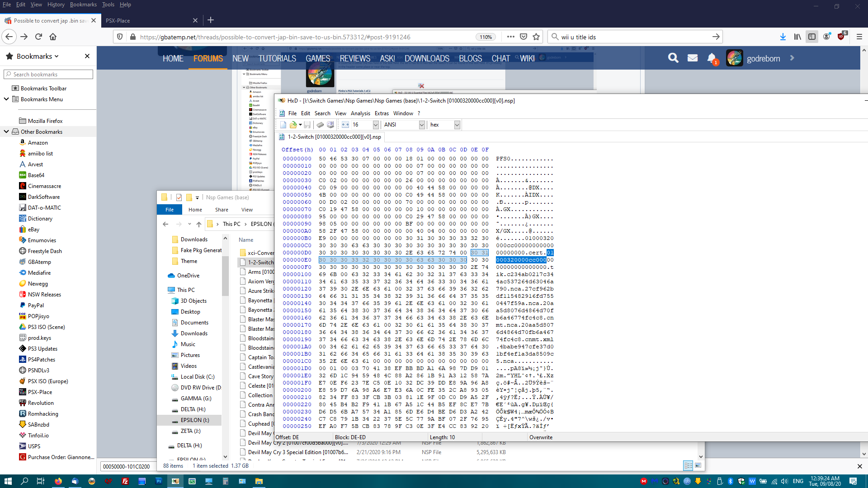Viewport: 868px width, 488px height.
Task: Select EPSILON (I:) drive in Explorer tree
Action: pyautogui.click(x=195, y=420)
